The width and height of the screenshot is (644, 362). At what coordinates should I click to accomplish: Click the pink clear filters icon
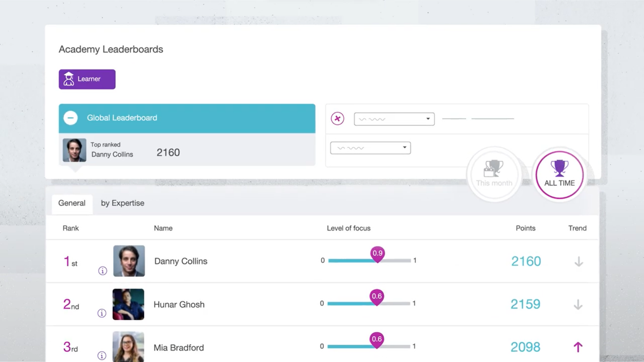338,119
